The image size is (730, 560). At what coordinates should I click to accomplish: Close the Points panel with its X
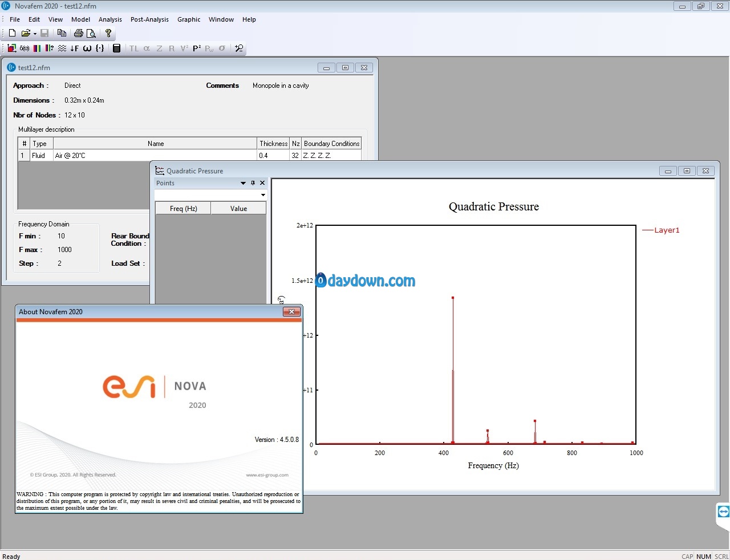click(x=262, y=183)
